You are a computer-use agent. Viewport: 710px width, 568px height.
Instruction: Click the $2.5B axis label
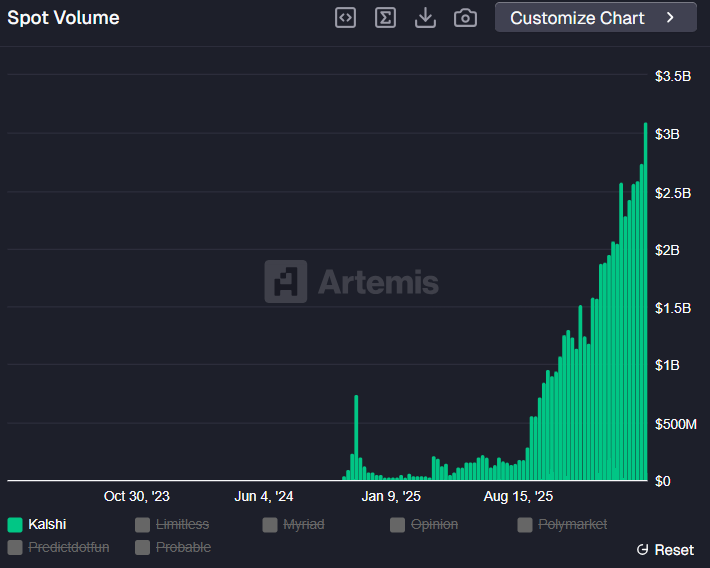(673, 193)
